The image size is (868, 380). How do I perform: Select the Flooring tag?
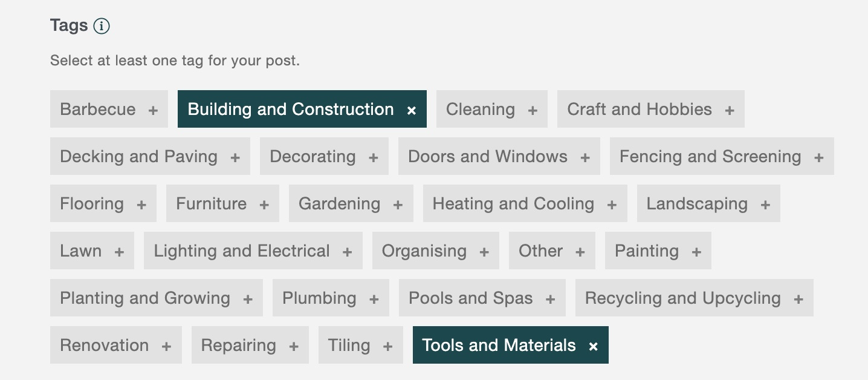103,204
